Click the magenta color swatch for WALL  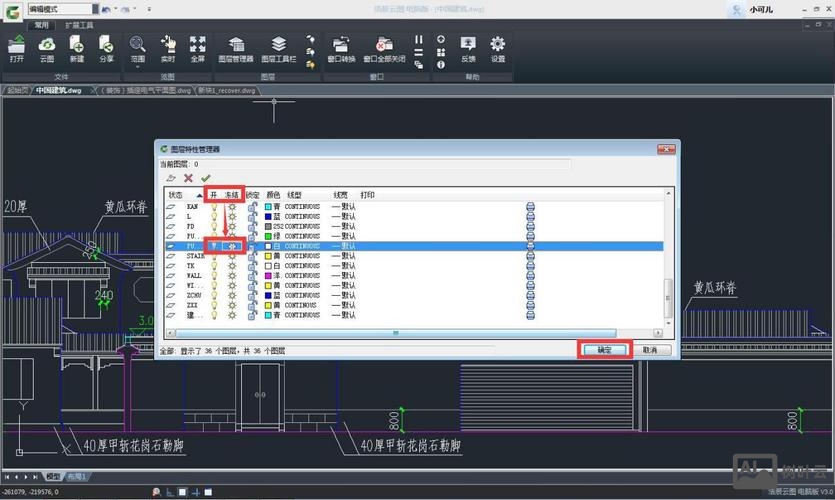click(268, 276)
